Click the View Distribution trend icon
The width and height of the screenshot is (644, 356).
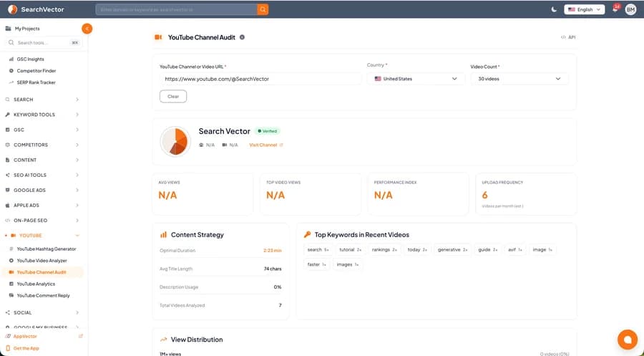point(163,340)
